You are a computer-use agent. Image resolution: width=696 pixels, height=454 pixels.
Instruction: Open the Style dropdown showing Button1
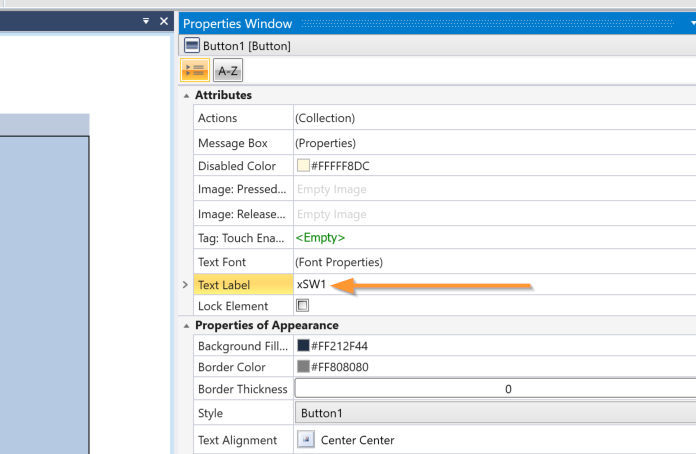click(x=494, y=413)
